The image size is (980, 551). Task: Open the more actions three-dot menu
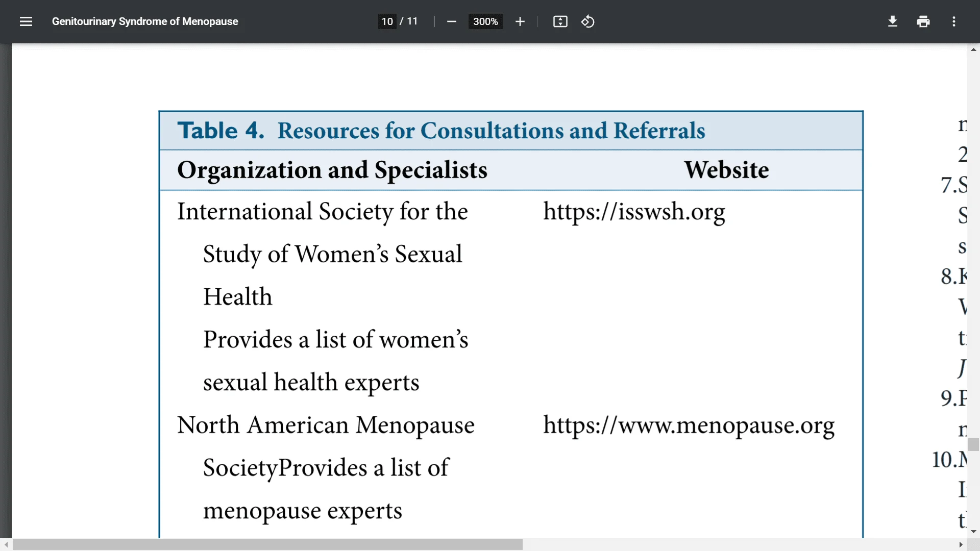point(953,21)
